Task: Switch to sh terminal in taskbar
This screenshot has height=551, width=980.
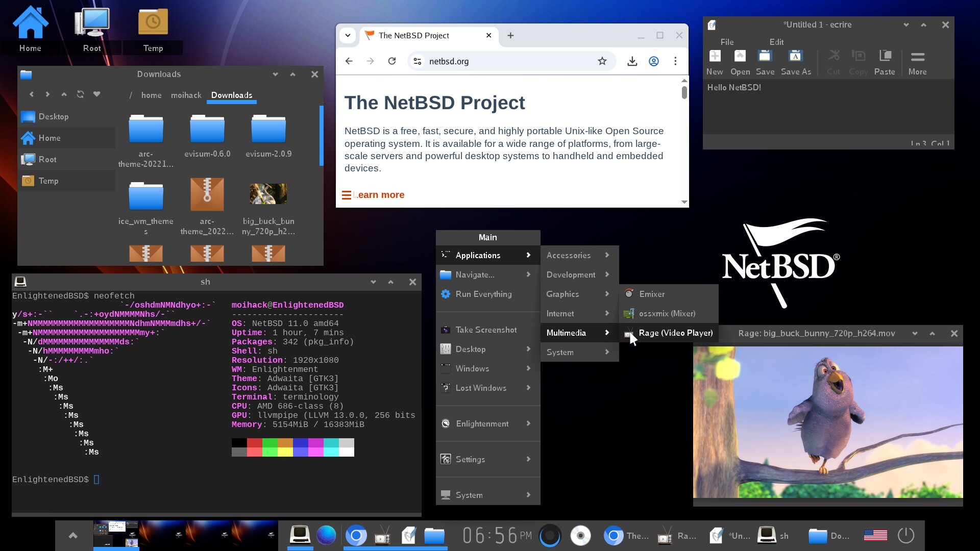Action: (x=773, y=535)
